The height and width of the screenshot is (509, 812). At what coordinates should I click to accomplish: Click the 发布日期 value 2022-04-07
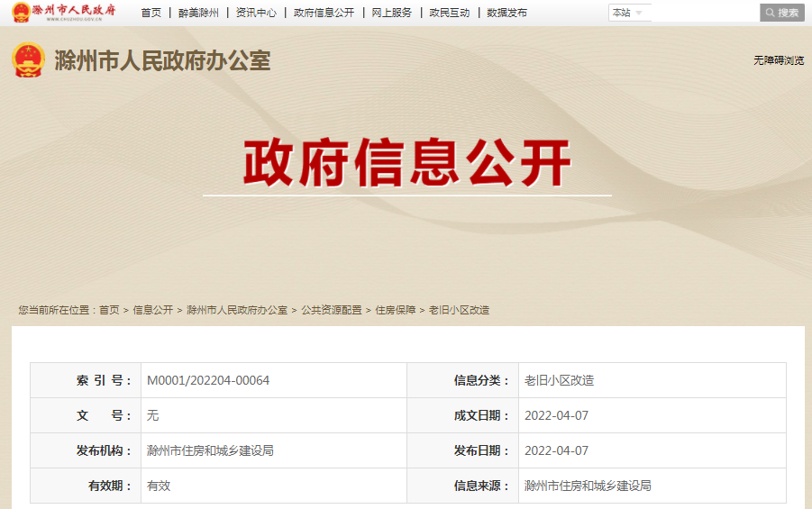[557, 450]
